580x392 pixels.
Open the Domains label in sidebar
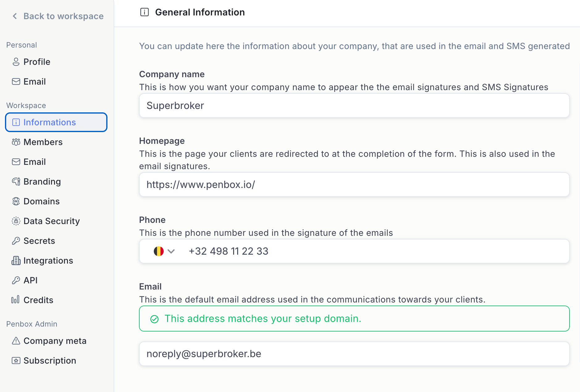pyautogui.click(x=41, y=201)
